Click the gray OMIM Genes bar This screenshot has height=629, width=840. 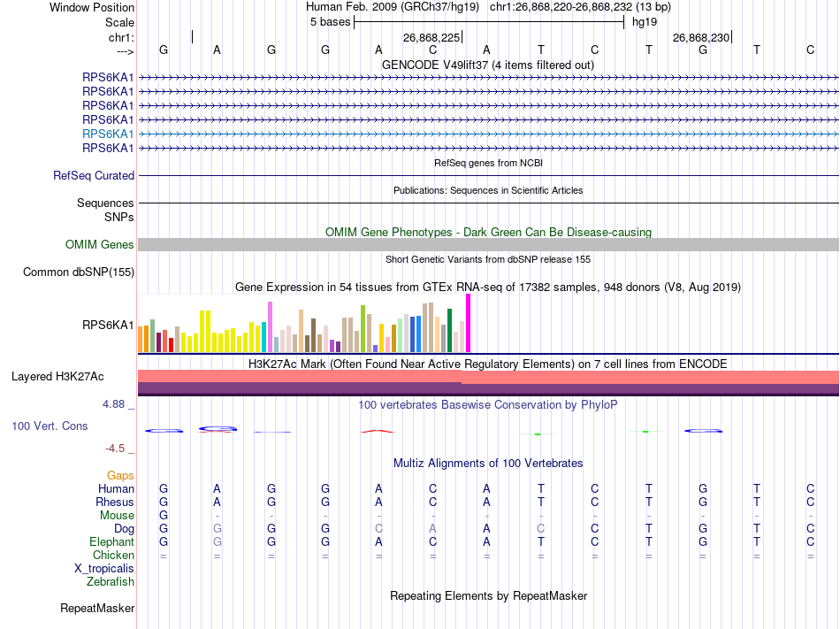pyautogui.click(x=488, y=245)
